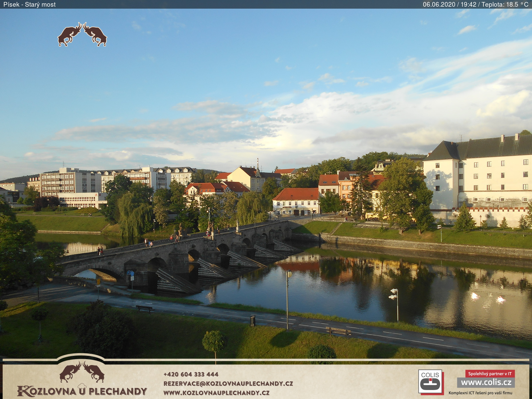Click the 'Písek - Starý most' title
Screen dimensions: 532x399
point(30,4)
